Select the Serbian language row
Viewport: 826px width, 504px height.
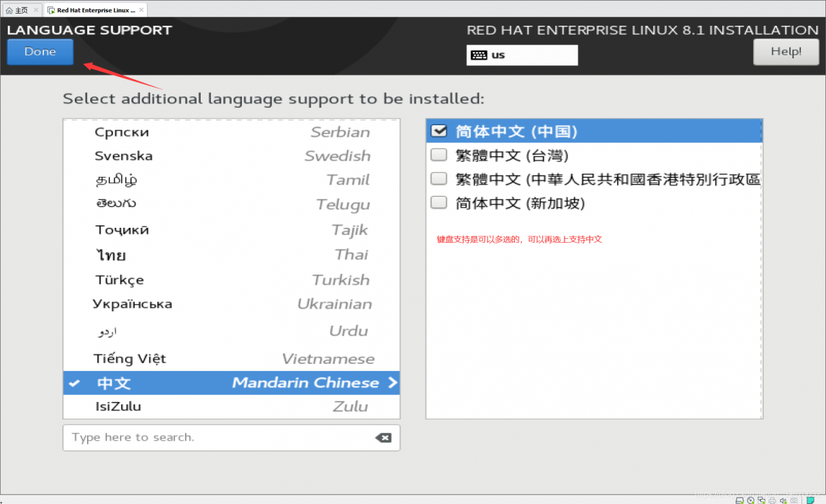click(232, 132)
